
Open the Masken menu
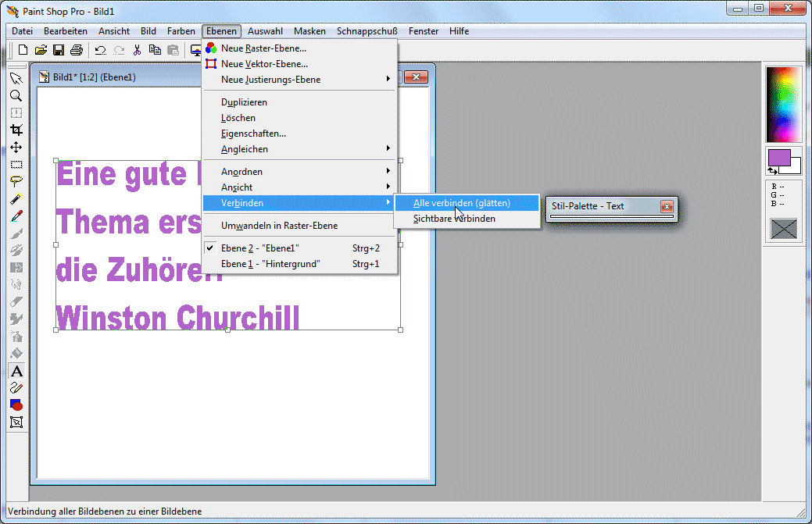pyautogui.click(x=309, y=31)
